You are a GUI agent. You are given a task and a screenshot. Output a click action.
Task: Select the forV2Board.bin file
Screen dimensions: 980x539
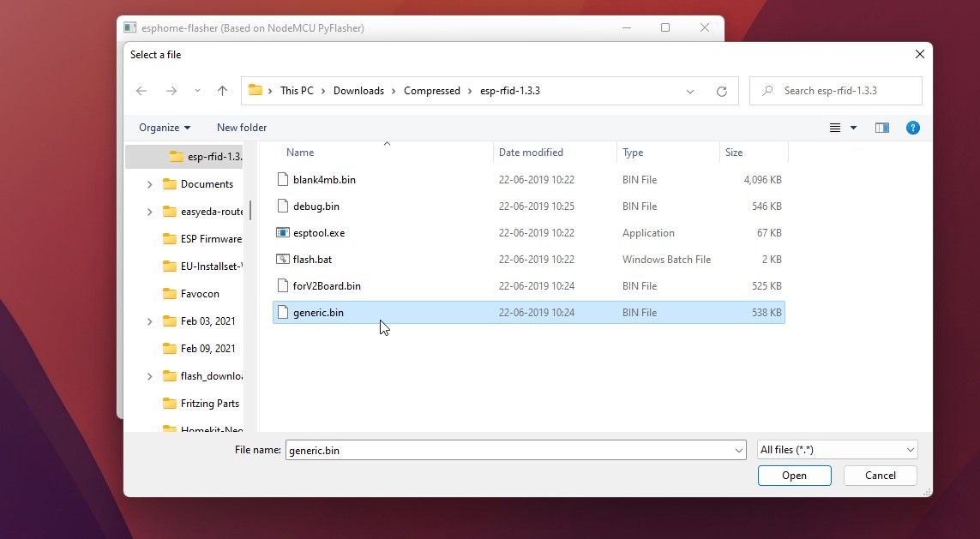pyautogui.click(x=529, y=286)
